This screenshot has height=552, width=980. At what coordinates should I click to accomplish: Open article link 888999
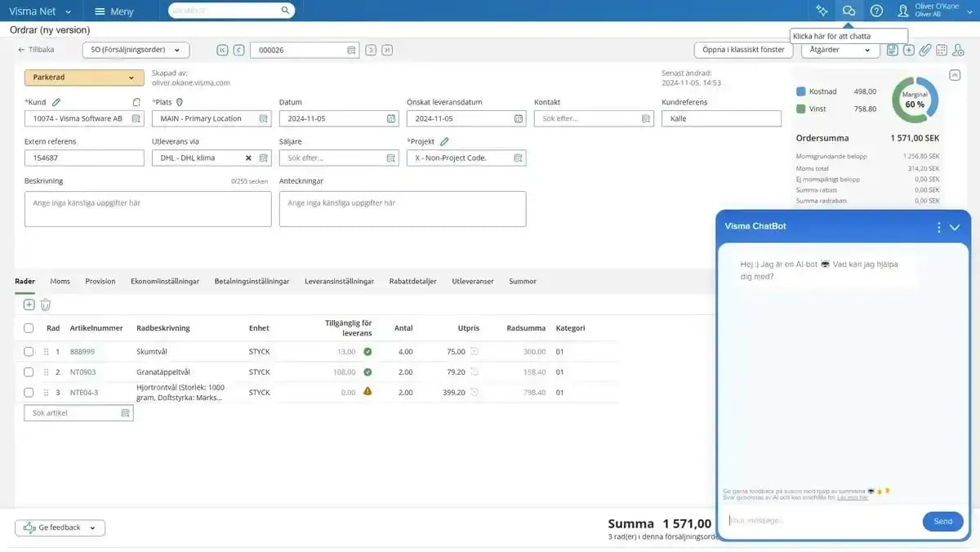(x=82, y=352)
